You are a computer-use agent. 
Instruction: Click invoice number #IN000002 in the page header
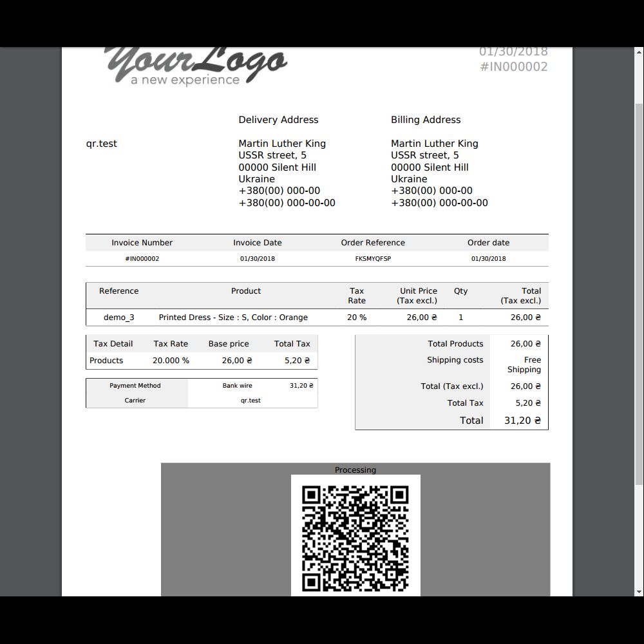pos(513,67)
